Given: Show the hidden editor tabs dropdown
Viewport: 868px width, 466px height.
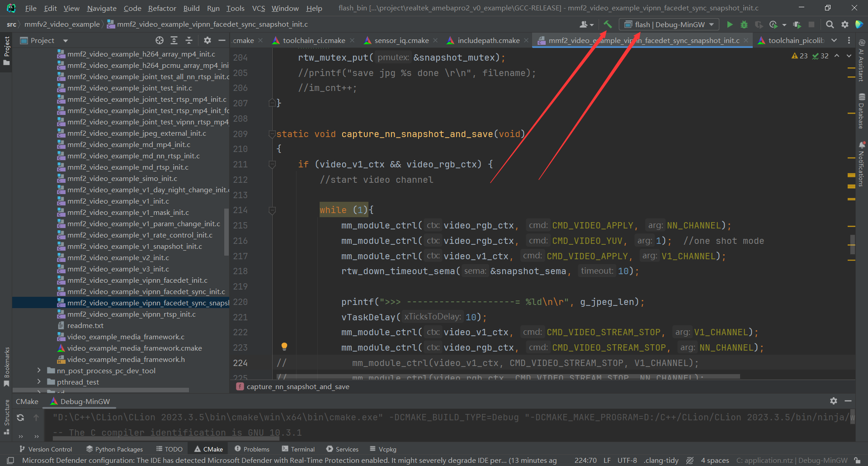Looking at the screenshot, I should click(x=834, y=40).
